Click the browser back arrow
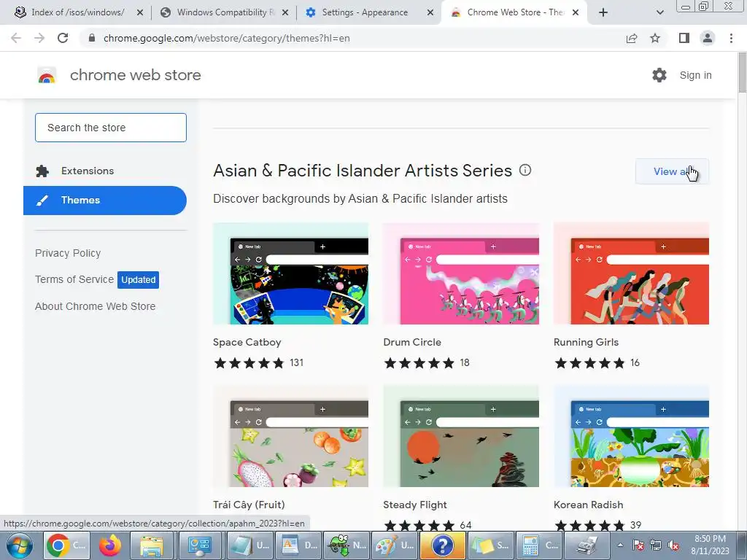The image size is (747, 560). 16,38
